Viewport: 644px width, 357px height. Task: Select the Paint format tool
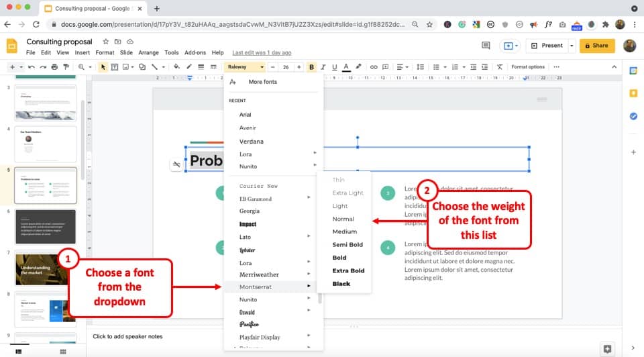click(x=66, y=67)
